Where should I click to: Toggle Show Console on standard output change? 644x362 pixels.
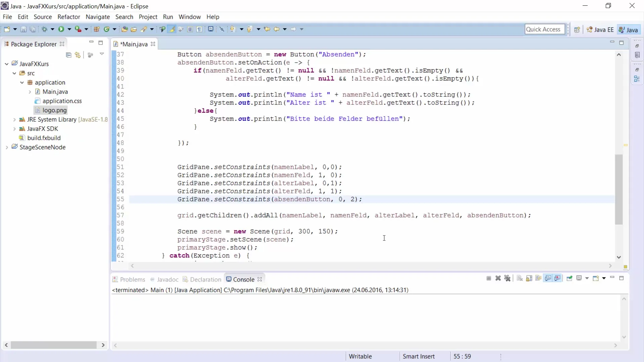pos(548,278)
